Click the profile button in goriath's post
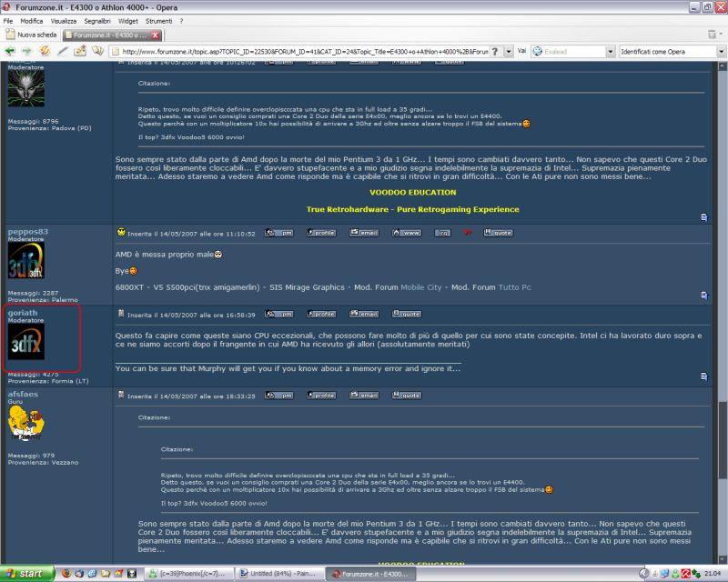 (320, 314)
